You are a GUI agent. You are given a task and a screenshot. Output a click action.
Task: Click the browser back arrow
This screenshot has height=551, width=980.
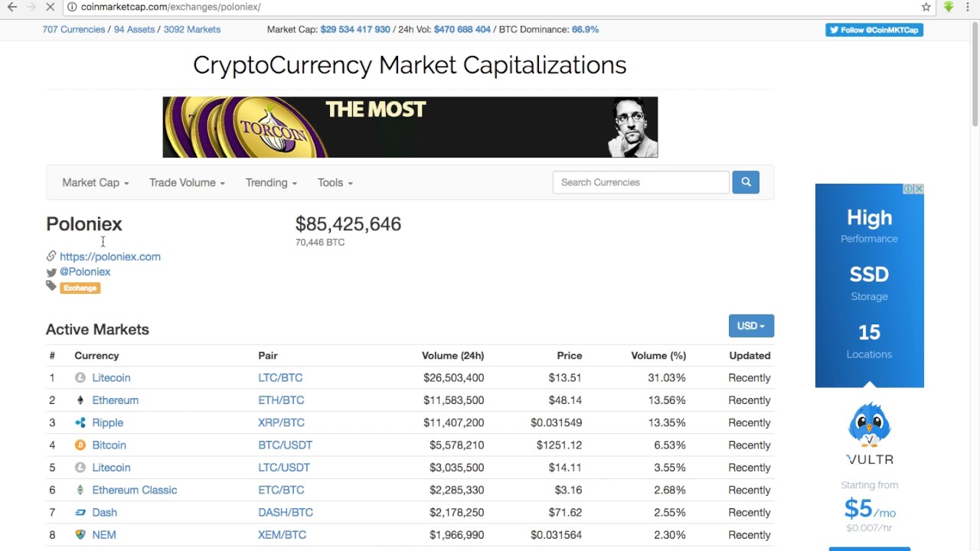pos(11,7)
